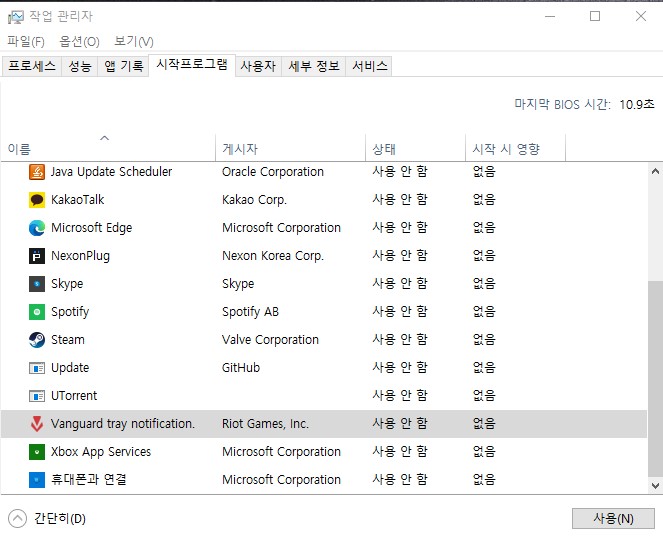Sort by the 이름 column header

pos(108,148)
